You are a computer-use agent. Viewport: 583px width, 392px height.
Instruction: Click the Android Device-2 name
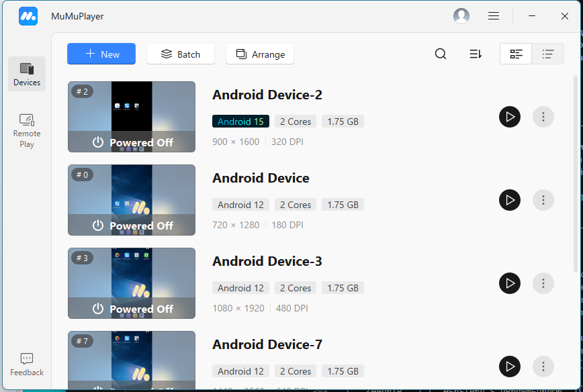coord(267,95)
